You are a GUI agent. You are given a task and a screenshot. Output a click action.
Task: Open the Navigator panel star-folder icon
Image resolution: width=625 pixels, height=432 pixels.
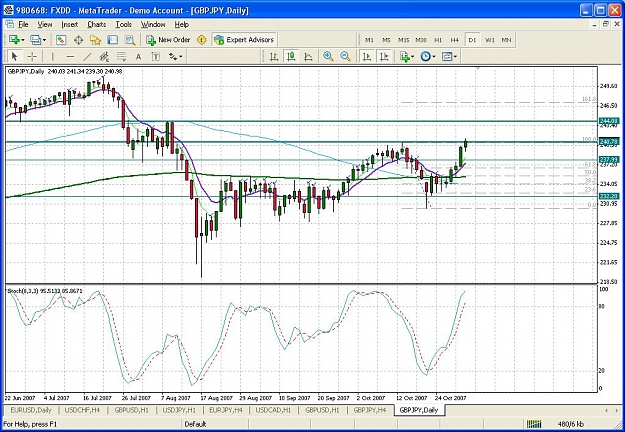96,40
